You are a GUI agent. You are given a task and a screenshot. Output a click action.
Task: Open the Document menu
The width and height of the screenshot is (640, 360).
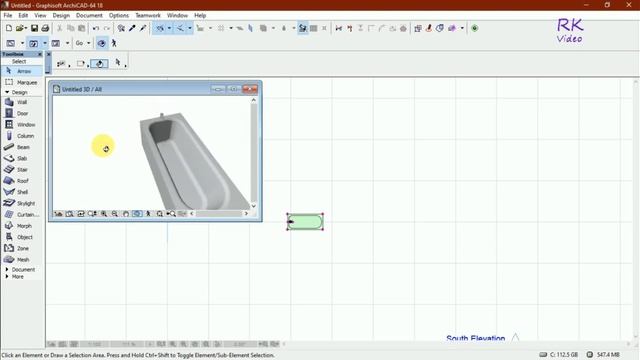[x=89, y=15]
